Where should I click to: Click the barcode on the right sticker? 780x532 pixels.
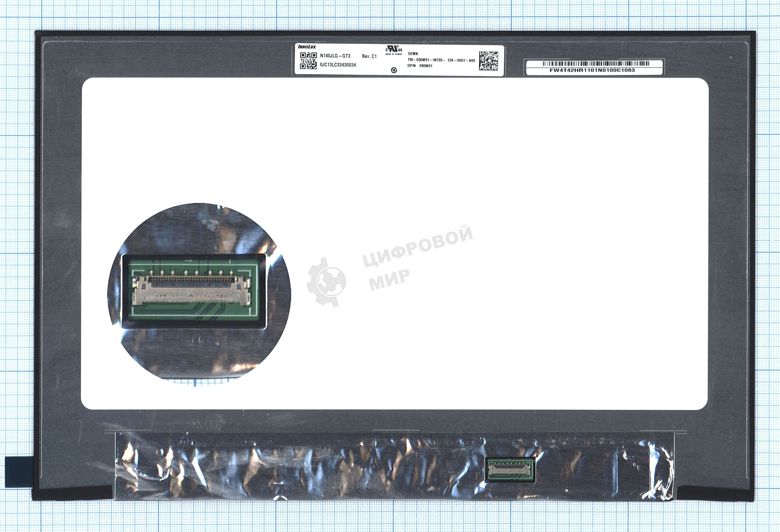point(596,64)
